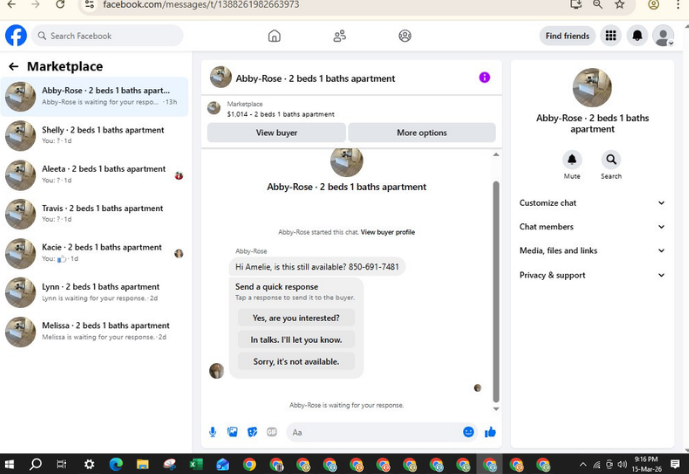Viewport: 689px width, 474px height.
Task: Click the browser address bar URL
Action: tap(201, 4)
